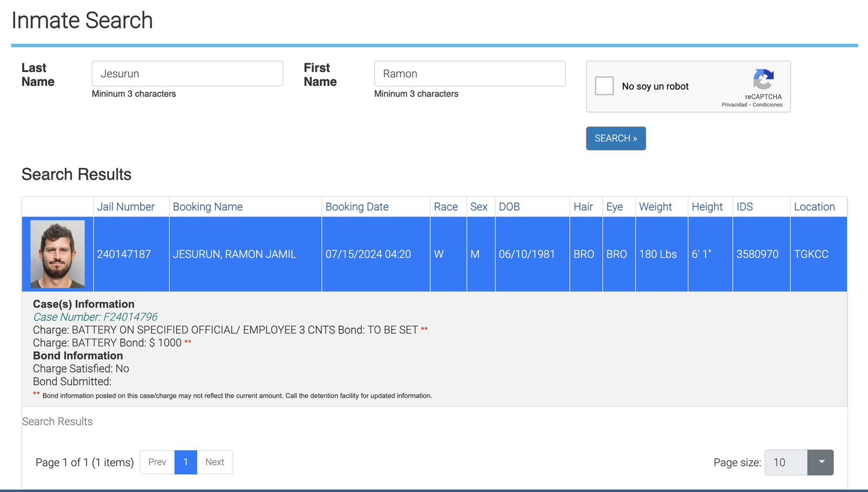Select height 6' 1" cell
Viewport: 868px width, 492px height.
pos(710,254)
